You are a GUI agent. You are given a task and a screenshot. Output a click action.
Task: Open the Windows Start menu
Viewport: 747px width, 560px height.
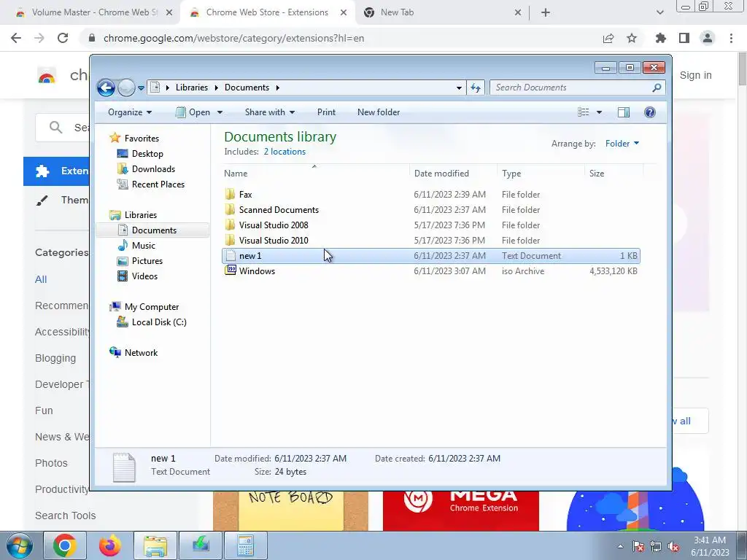tap(20, 545)
